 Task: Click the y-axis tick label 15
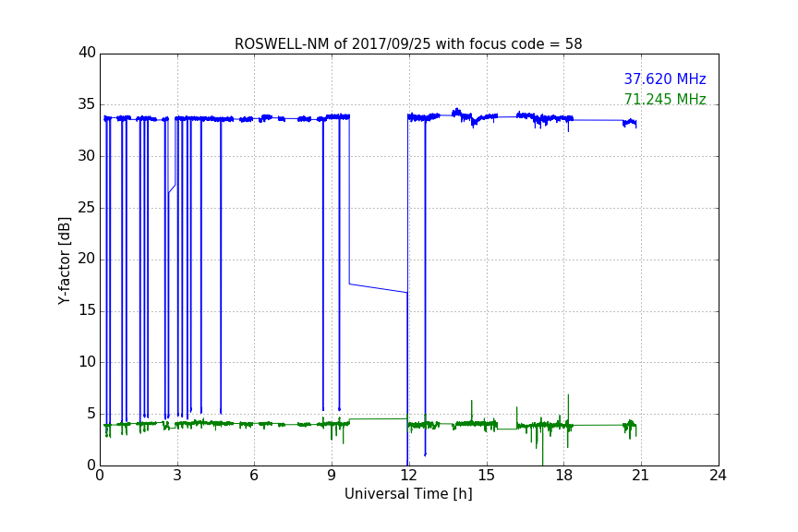[x=87, y=310]
